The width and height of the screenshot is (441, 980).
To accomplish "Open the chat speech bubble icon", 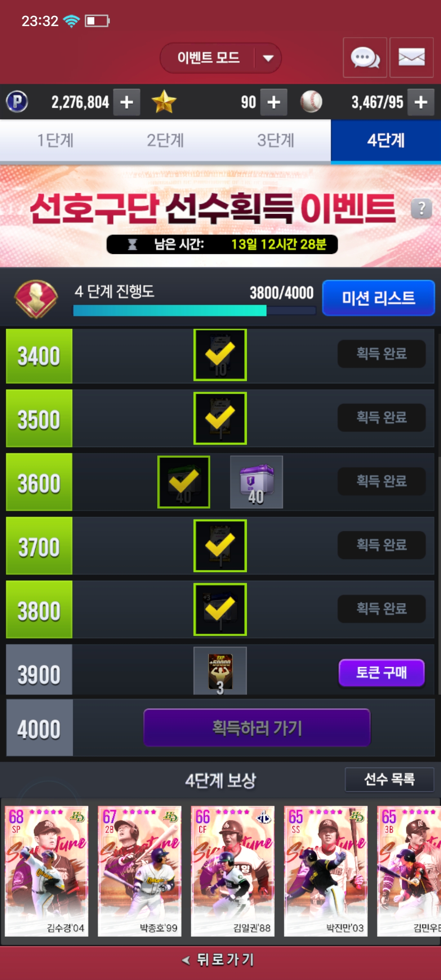I will point(365,58).
